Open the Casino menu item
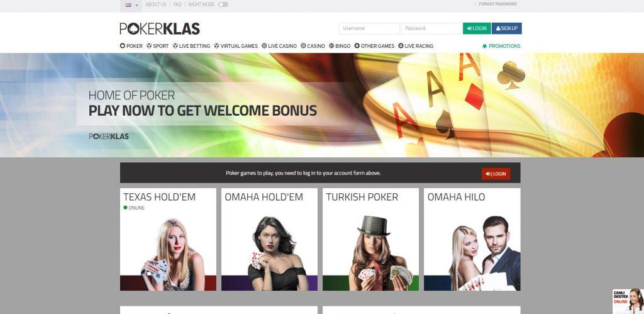 click(313, 46)
